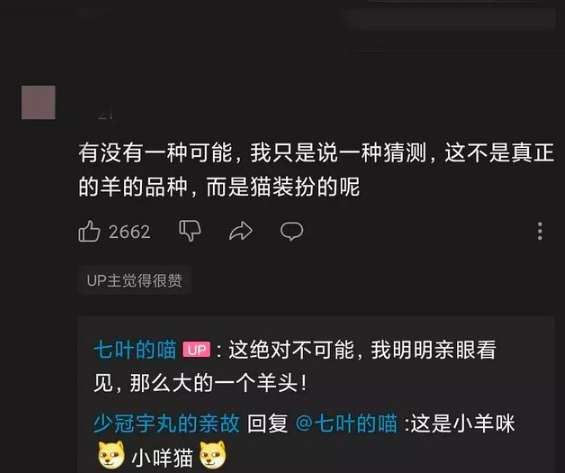Open reply via the speech bubble icon
Screen dimensions: 565x473
tap(292, 231)
